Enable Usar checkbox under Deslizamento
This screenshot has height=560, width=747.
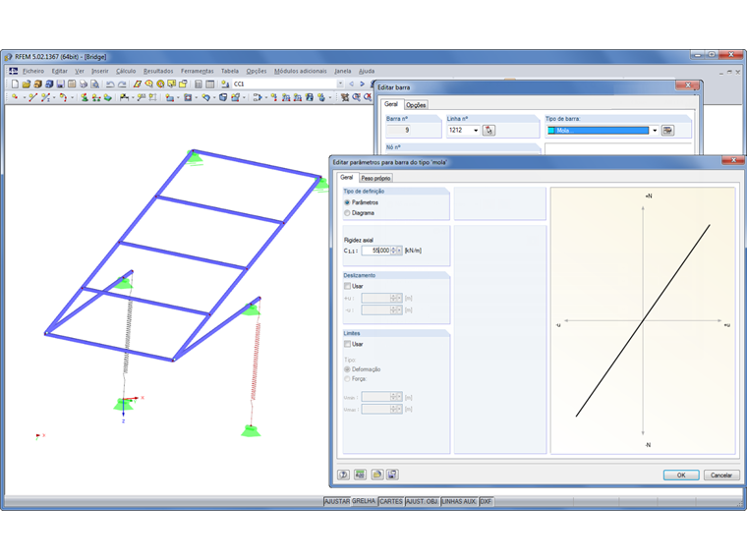tap(347, 286)
